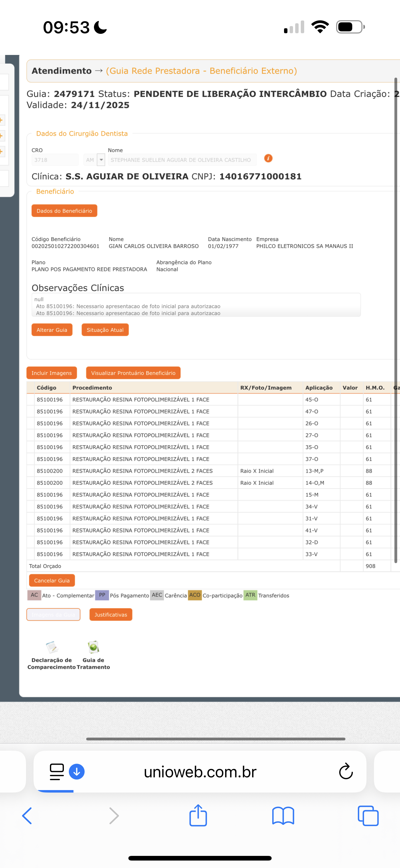Open the Declaração de Comparecimento document icon

[51, 647]
